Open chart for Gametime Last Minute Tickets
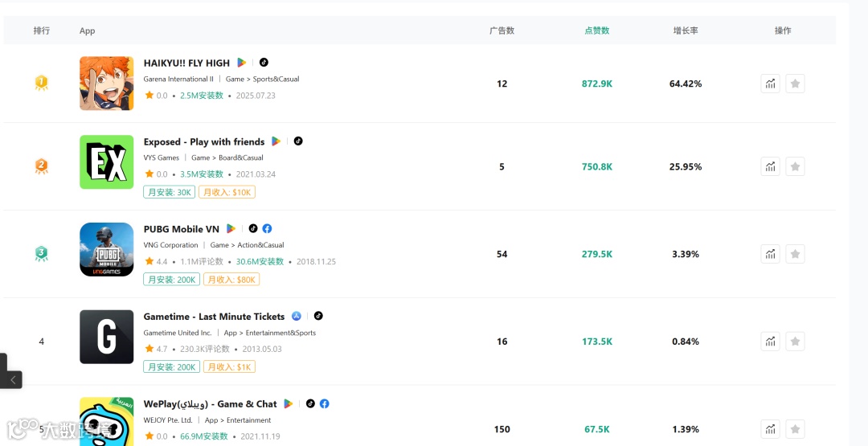 (771, 342)
